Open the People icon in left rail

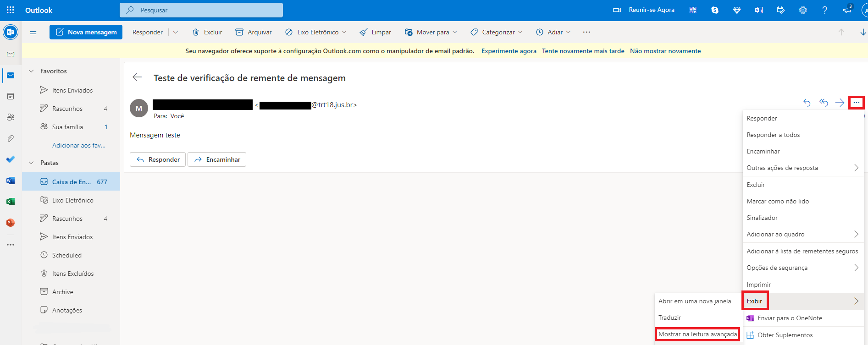coord(11,117)
